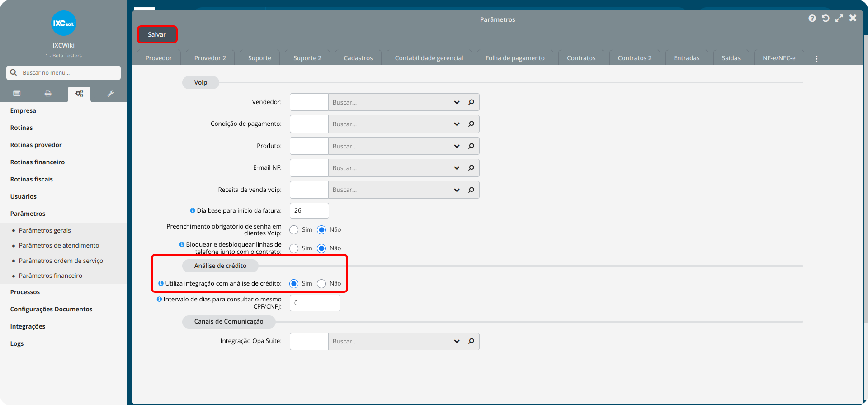868x405 pixels.
Task: Open the Saidas tab
Action: (x=731, y=58)
